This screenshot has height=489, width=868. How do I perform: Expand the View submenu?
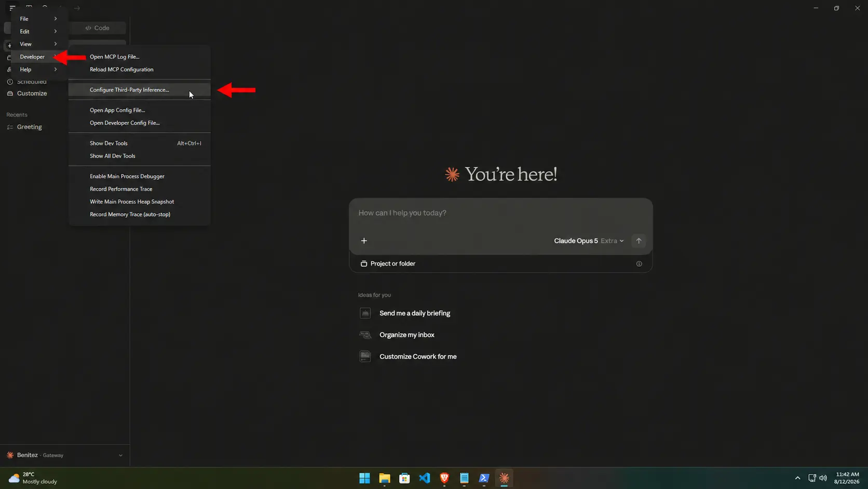39,44
